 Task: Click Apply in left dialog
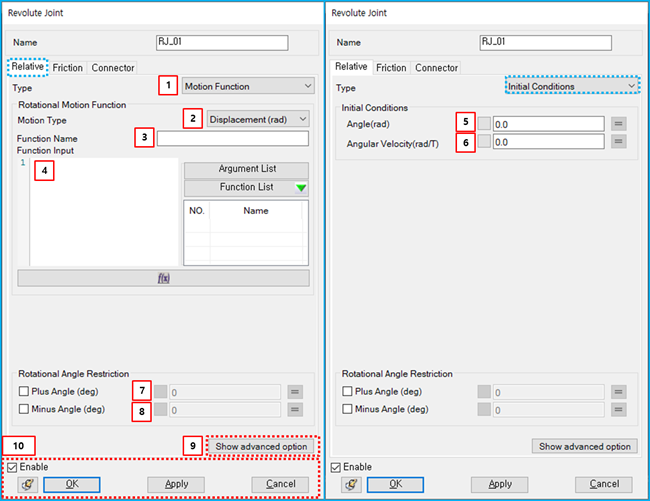click(x=176, y=484)
